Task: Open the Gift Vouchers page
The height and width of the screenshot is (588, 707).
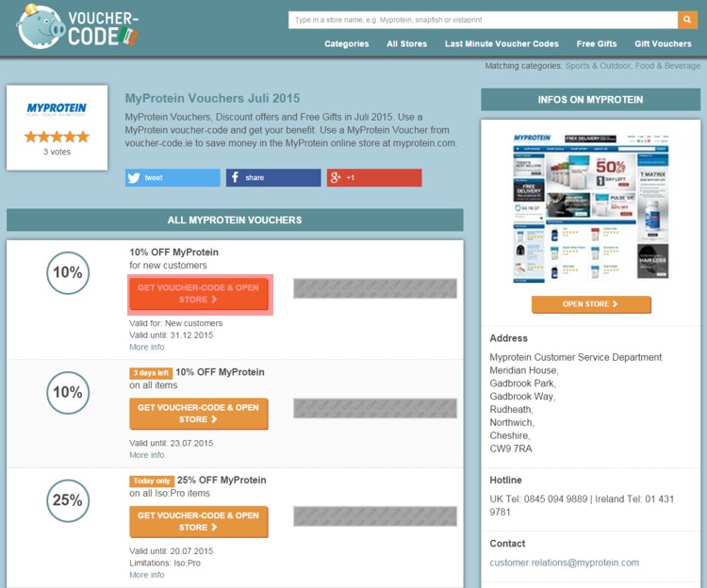Action: click(663, 43)
